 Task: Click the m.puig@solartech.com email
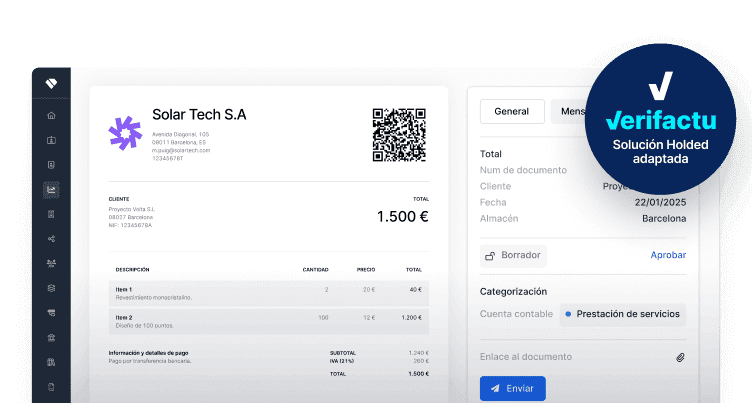click(x=181, y=150)
